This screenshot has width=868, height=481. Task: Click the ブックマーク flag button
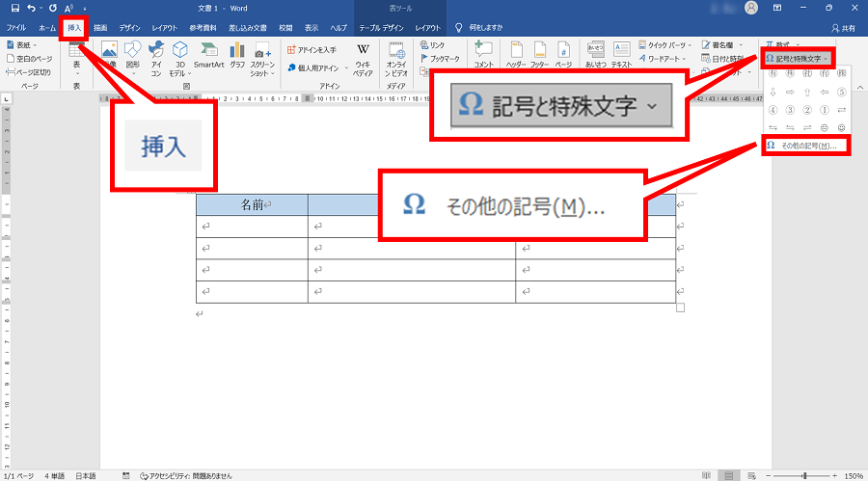pos(440,58)
